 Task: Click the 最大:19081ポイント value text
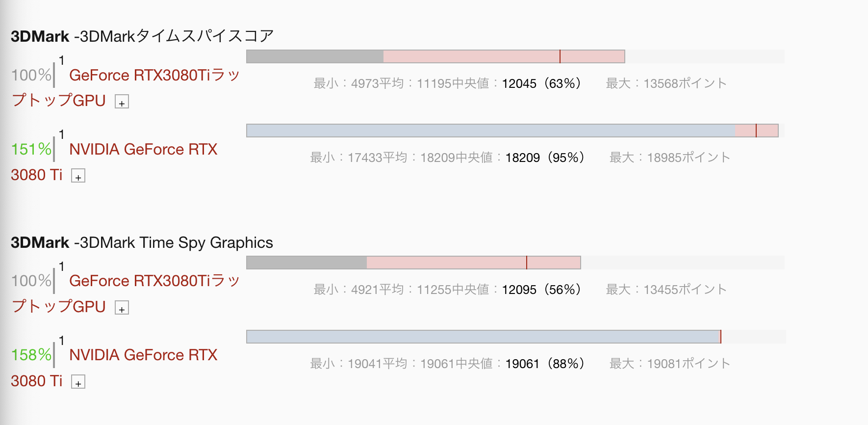[x=670, y=364]
